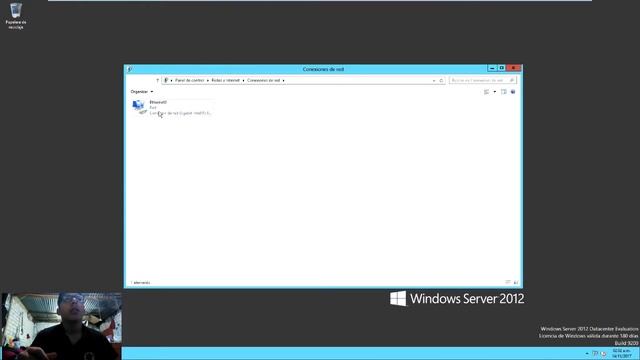Expand the address bar history dropdown

click(434, 80)
